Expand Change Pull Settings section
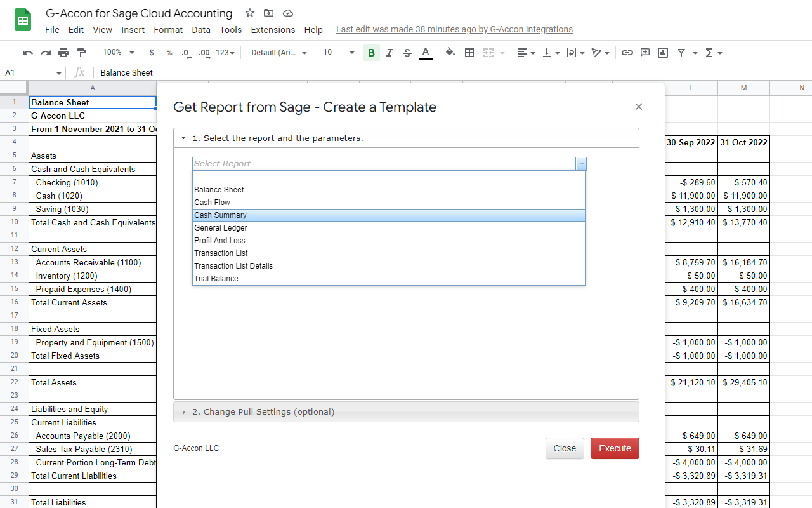Image resolution: width=812 pixels, height=508 pixels. 406,412
